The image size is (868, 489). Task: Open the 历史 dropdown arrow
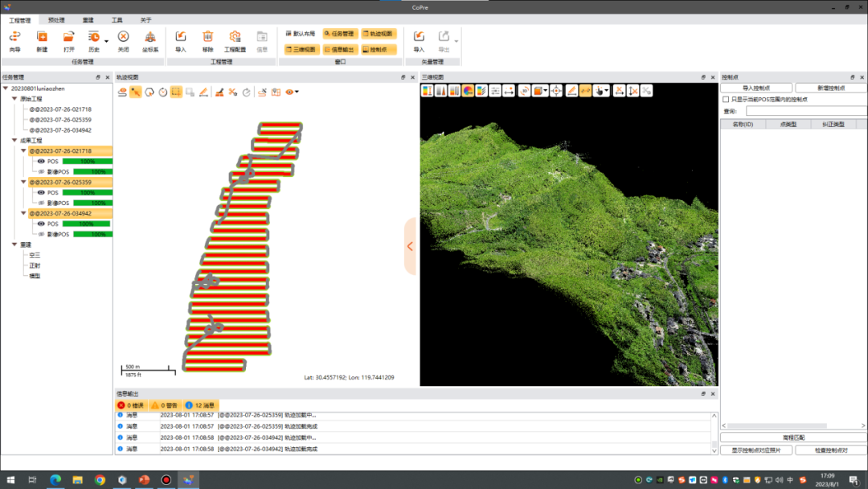[x=106, y=42]
